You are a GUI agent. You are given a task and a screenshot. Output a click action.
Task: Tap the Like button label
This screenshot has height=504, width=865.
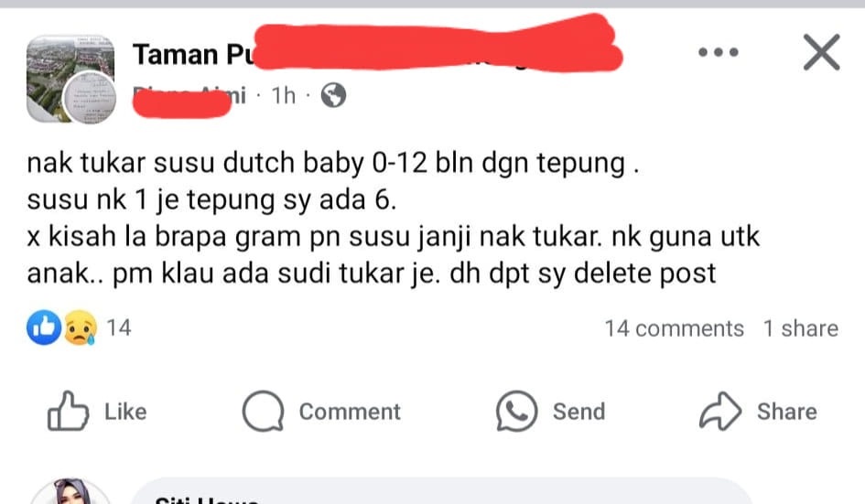coord(125,412)
